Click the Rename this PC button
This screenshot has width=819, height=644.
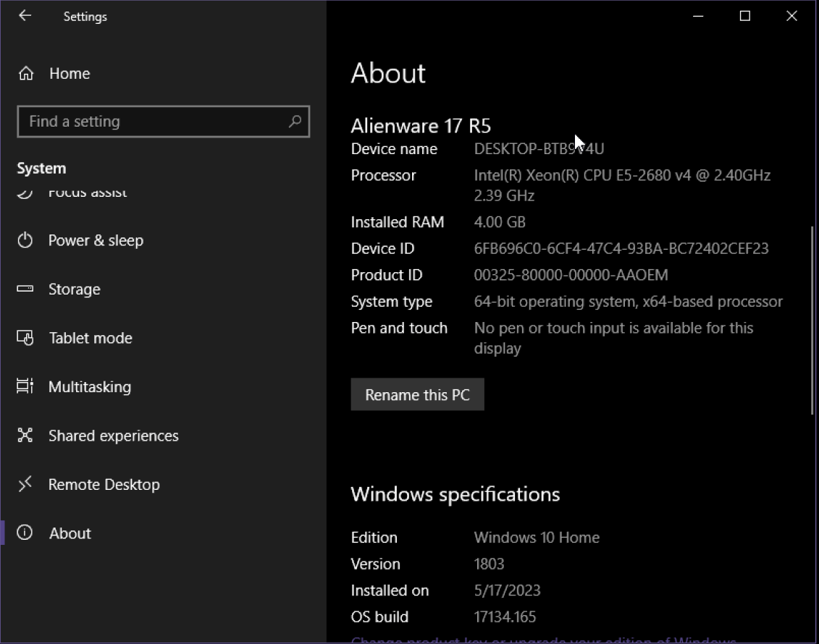(x=417, y=394)
